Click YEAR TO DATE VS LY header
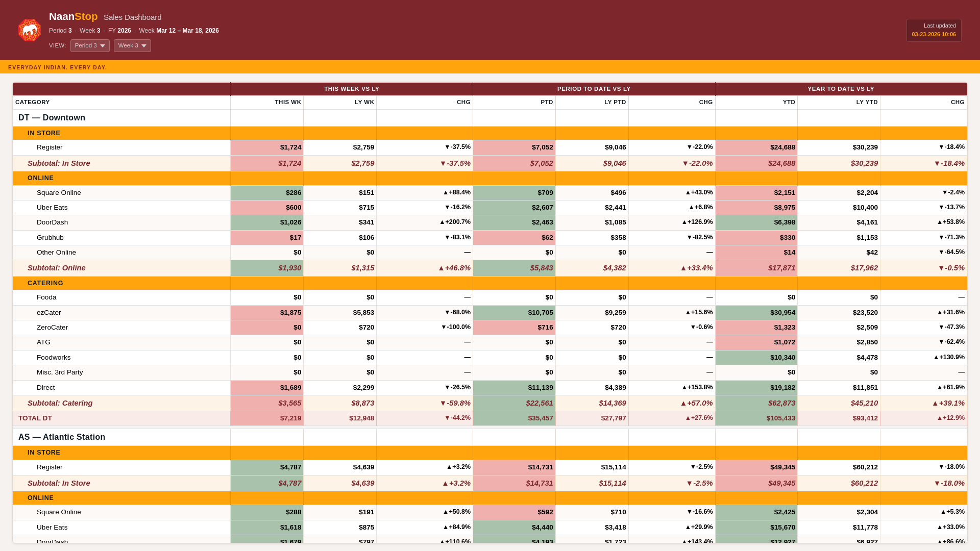Screen dimensions: 980x551 (x=841, y=89)
